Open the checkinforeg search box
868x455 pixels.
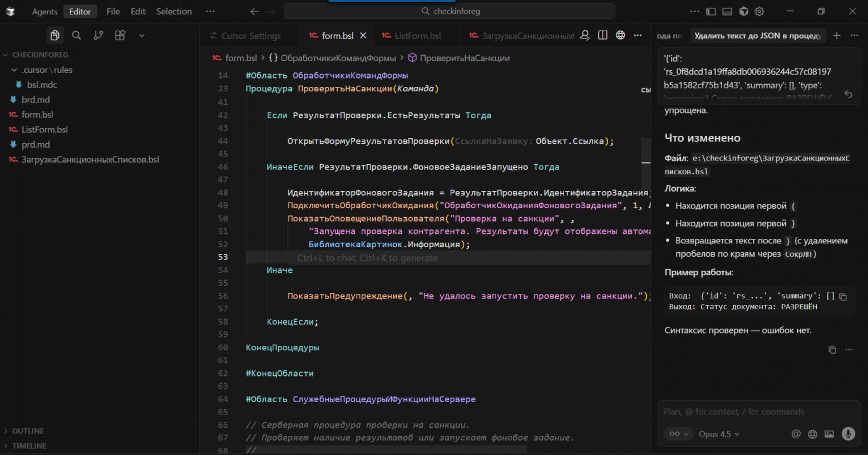tap(449, 11)
